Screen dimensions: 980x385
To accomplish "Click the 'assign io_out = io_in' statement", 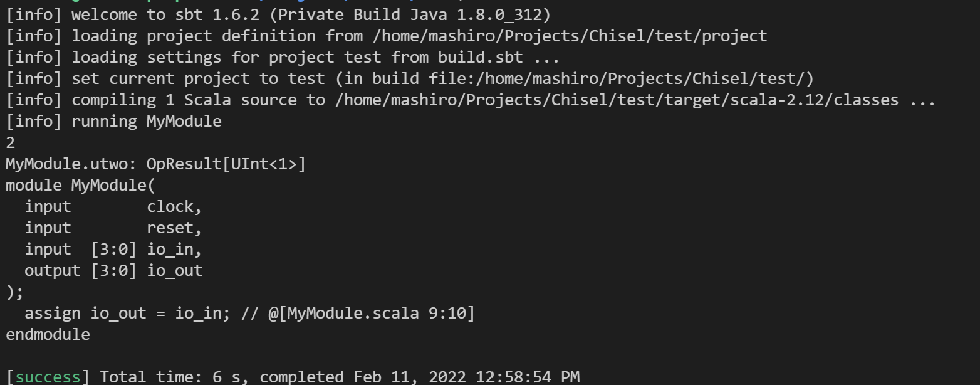I will tap(123, 313).
